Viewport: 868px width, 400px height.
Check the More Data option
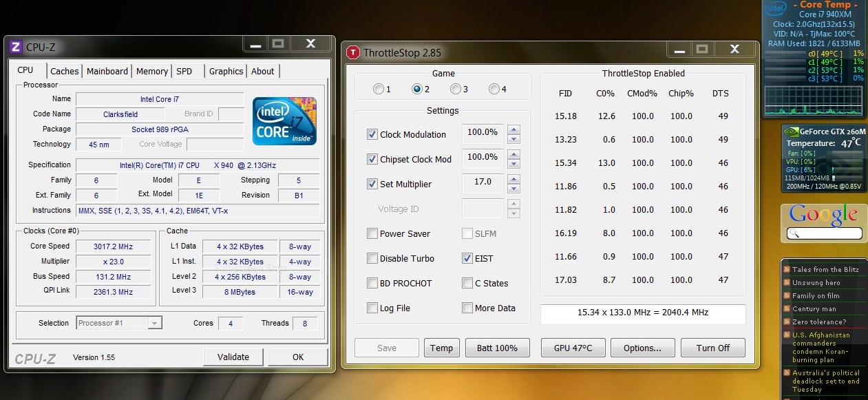467,308
